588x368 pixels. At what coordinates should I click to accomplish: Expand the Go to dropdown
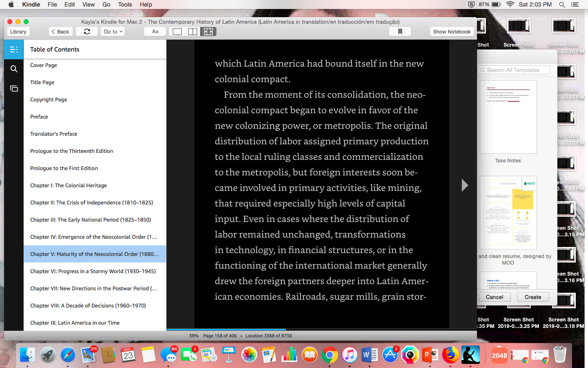point(113,31)
